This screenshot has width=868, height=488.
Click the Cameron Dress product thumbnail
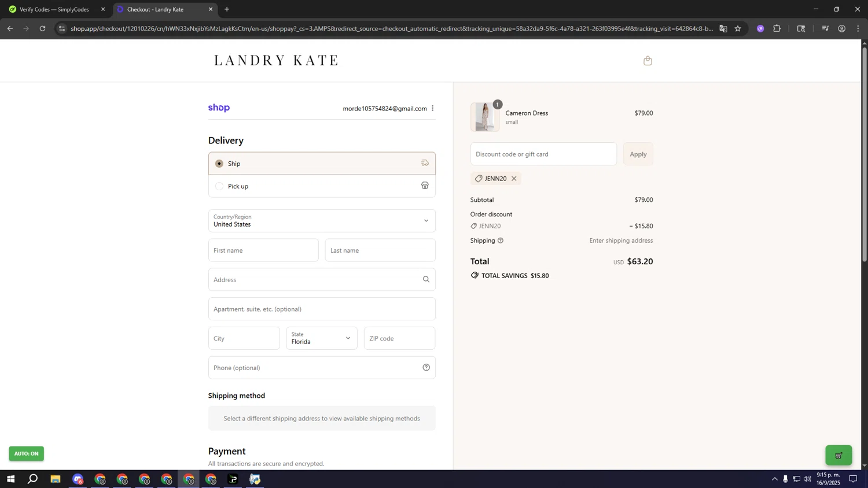click(x=485, y=117)
